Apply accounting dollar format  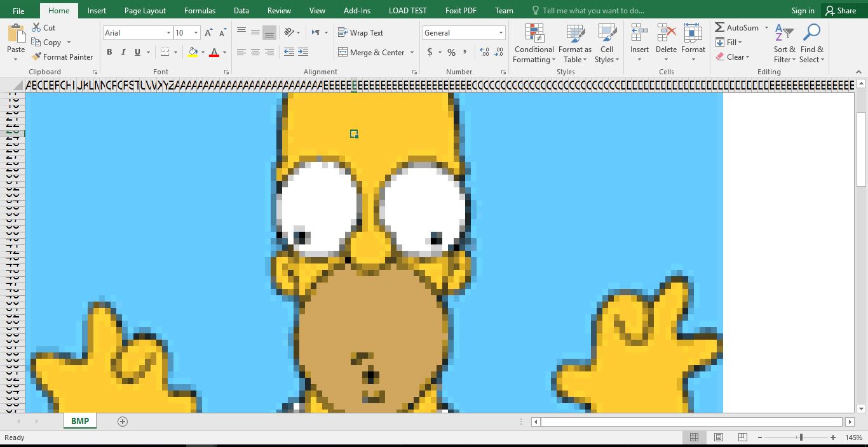click(x=430, y=52)
